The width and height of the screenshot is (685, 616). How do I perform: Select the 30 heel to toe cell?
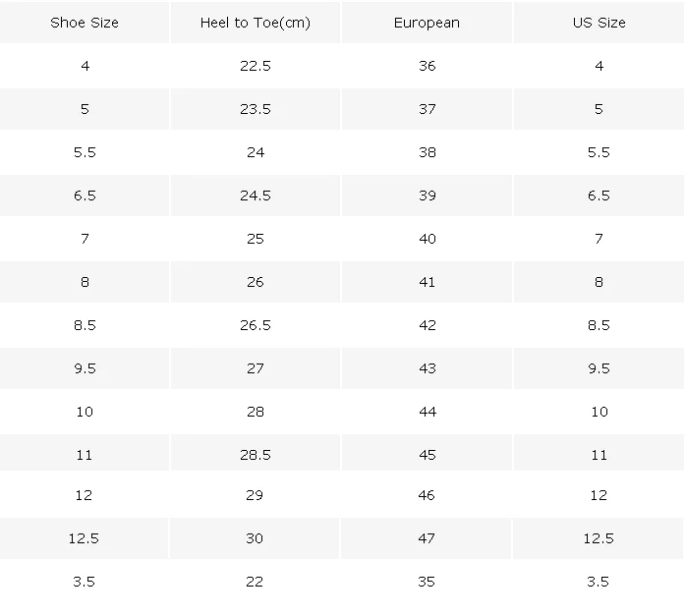pyautogui.click(x=256, y=538)
